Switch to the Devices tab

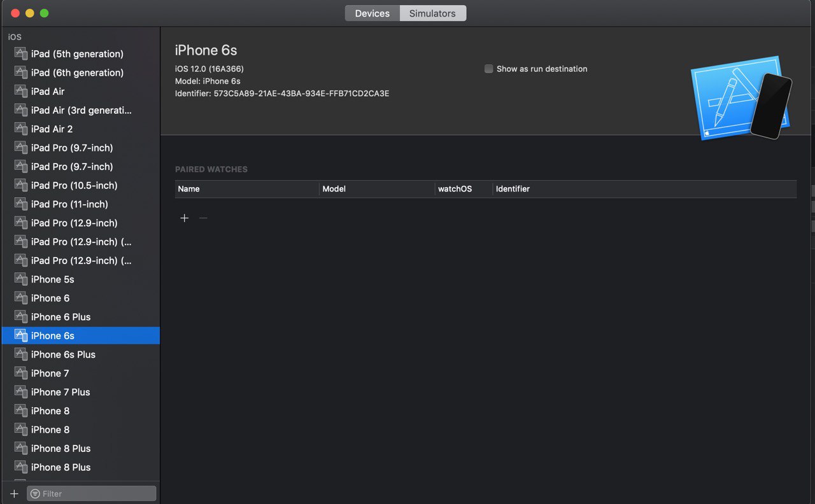coord(372,13)
